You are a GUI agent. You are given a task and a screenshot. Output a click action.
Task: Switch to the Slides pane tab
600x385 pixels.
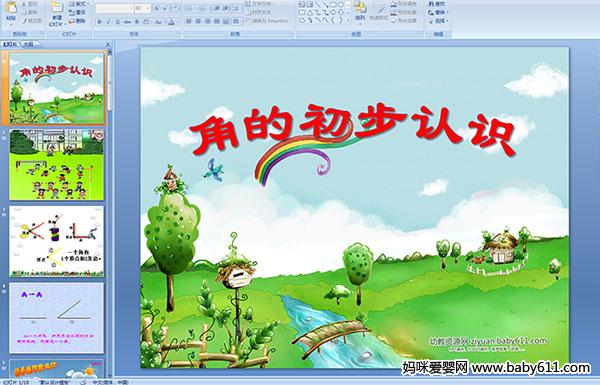(10, 44)
